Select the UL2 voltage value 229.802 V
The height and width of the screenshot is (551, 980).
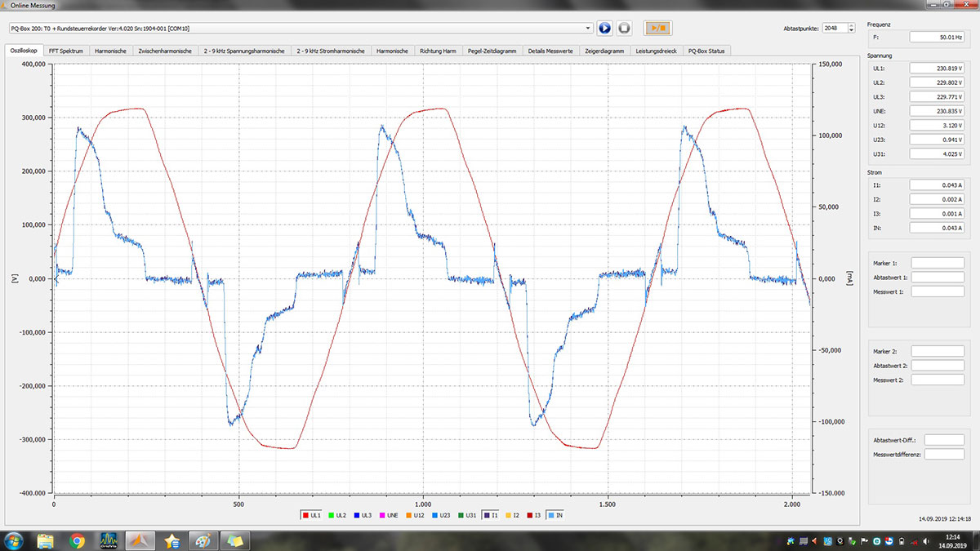938,82
